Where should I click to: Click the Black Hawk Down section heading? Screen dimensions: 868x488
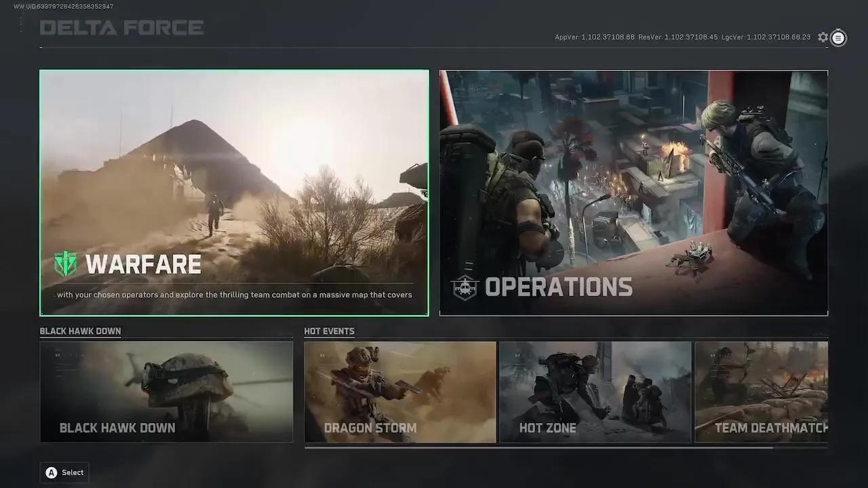(80, 331)
